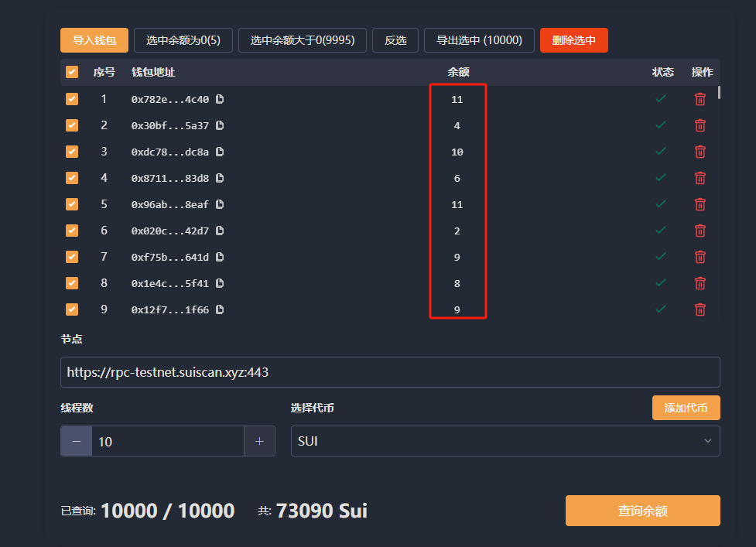Copy address 0x8711...83d8 using the copy icon
The width and height of the screenshot is (756, 547).
pyautogui.click(x=220, y=178)
